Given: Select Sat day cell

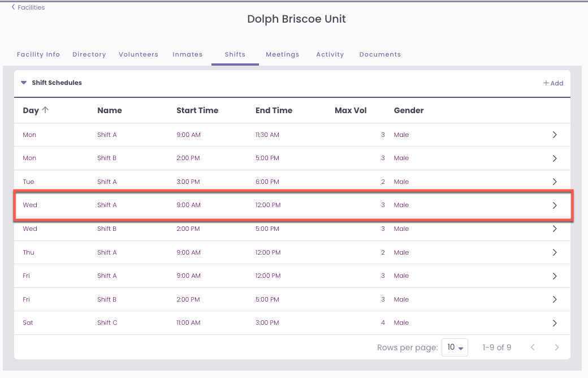Looking at the screenshot, I should click(28, 323).
